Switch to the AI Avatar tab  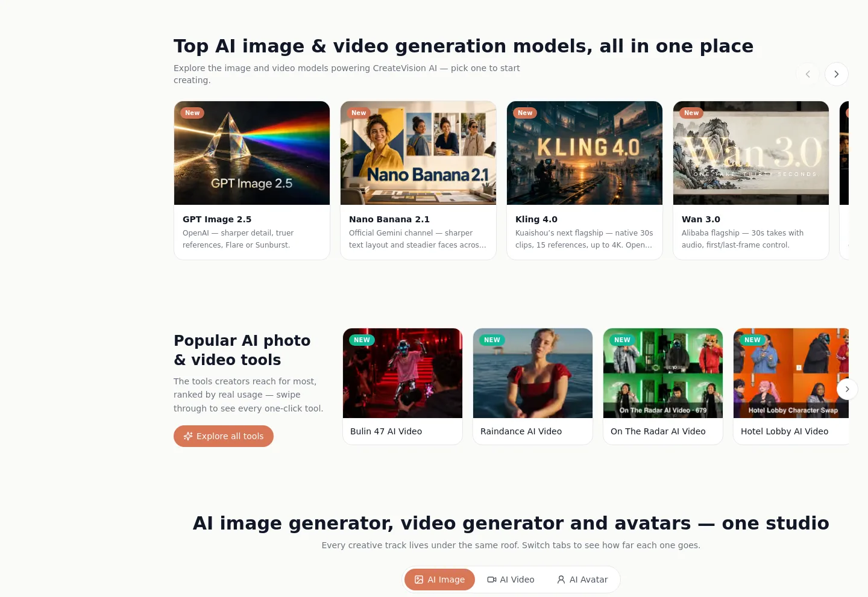582,580
